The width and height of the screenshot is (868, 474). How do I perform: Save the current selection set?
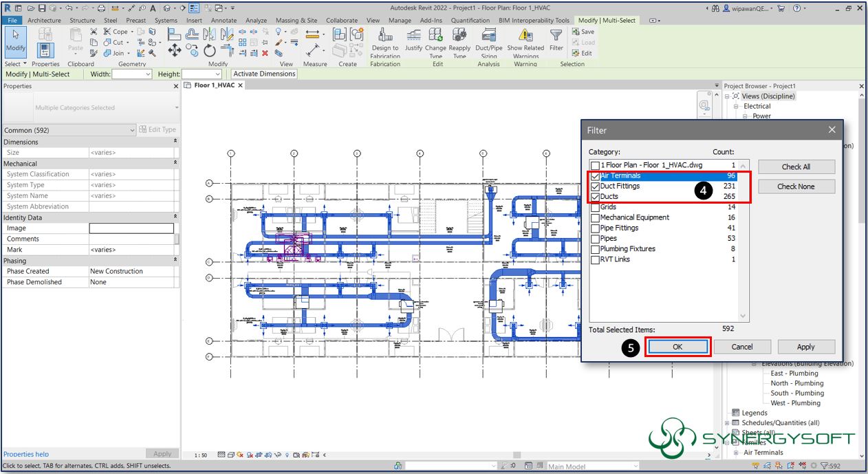point(583,31)
